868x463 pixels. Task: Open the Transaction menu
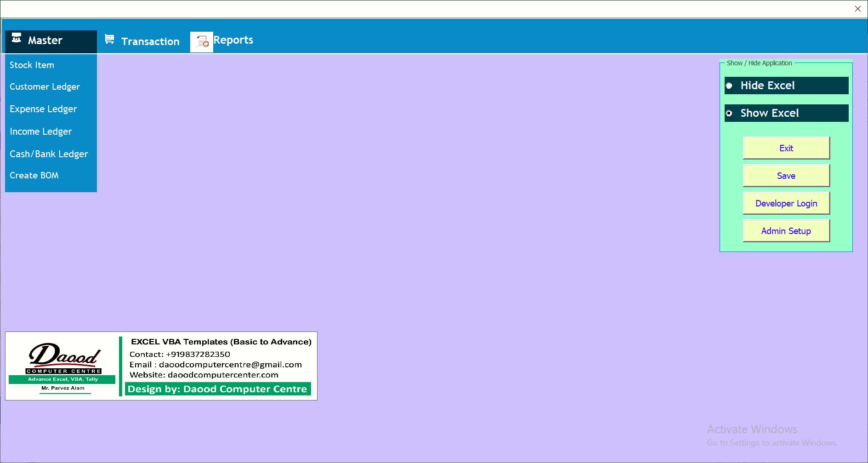[150, 41]
